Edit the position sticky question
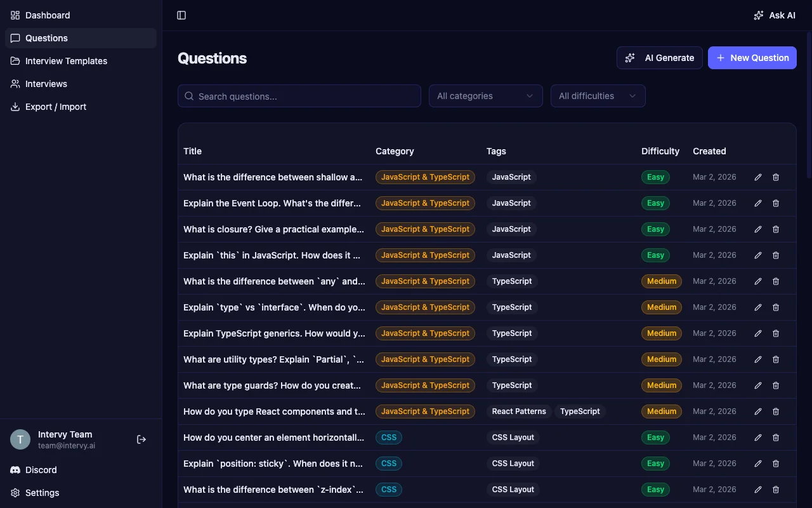Viewport: 812px width, 508px height. pos(758,464)
